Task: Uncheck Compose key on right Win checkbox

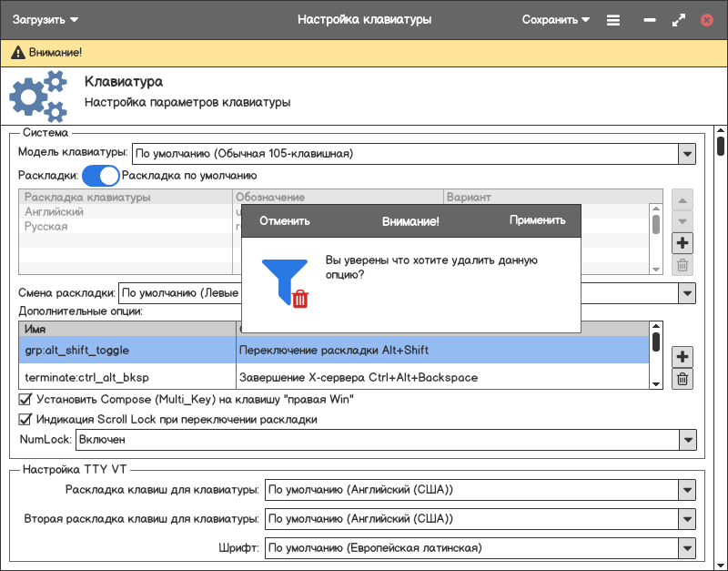Action: coord(25,399)
